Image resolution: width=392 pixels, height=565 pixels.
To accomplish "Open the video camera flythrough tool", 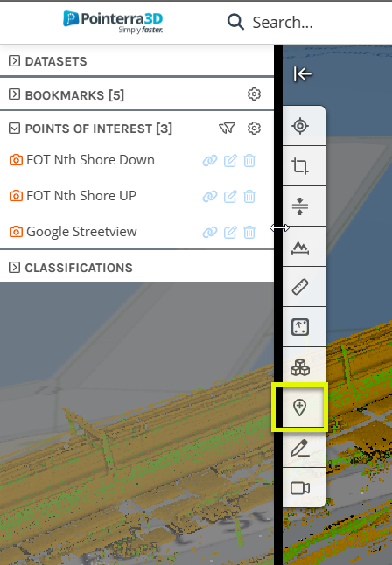I will (299, 488).
